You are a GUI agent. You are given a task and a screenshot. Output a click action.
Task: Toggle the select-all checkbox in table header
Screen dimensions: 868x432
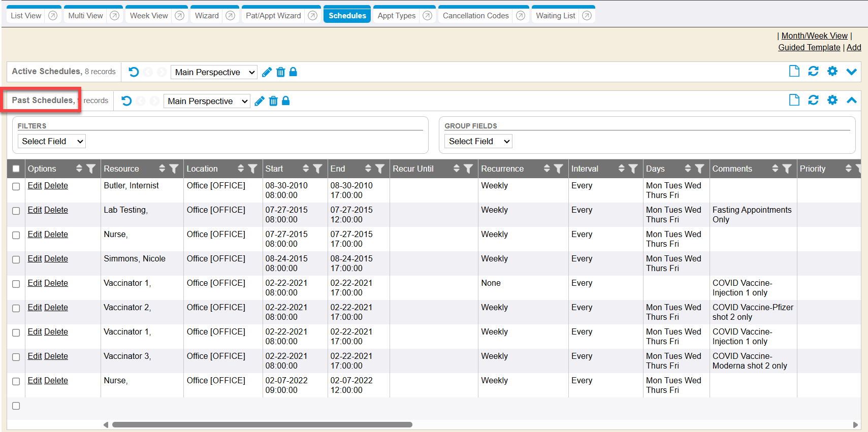[16, 169]
